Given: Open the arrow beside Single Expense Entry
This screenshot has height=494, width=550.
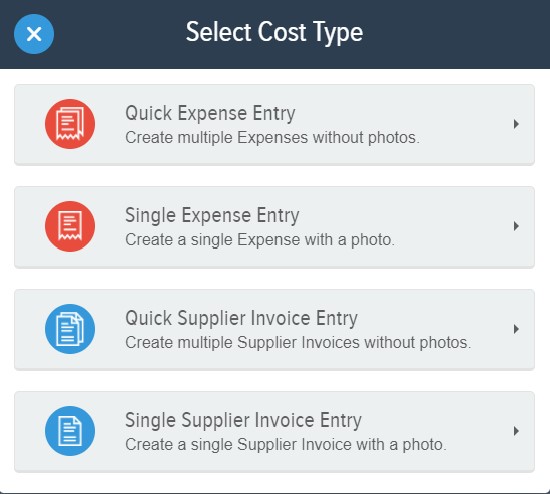Looking at the screenshot, I should [x=516, y=226].
